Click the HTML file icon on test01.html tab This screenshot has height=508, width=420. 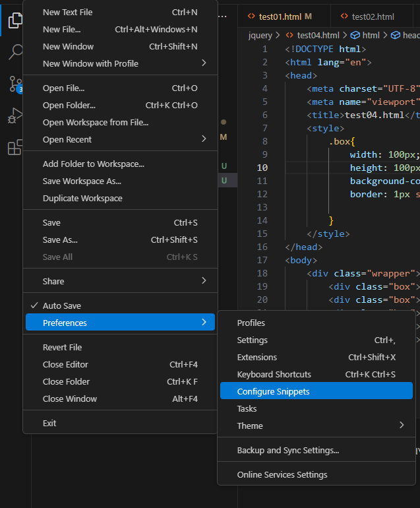click(251, 16)
